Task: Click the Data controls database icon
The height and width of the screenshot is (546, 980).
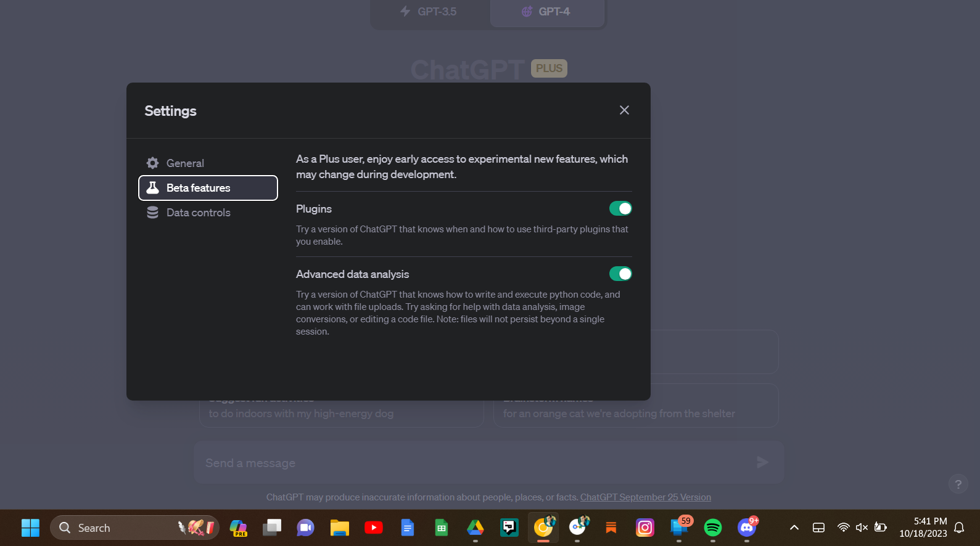Action: 152,213
